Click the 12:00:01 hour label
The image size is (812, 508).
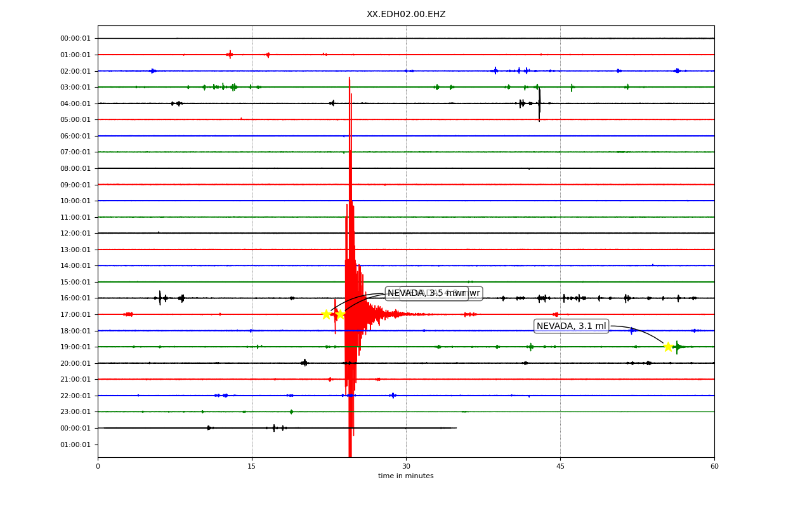click(x=75, y=233)
